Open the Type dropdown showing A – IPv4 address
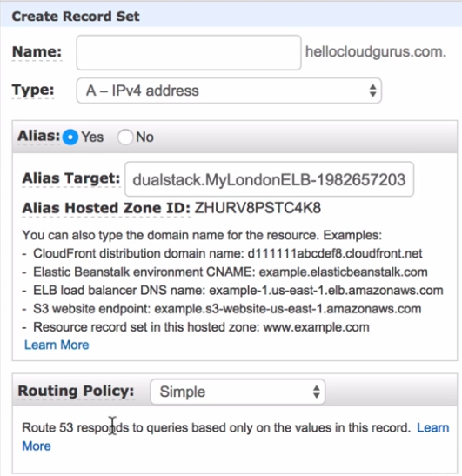Screen dimensions: 462x476 tap(229, 91)
